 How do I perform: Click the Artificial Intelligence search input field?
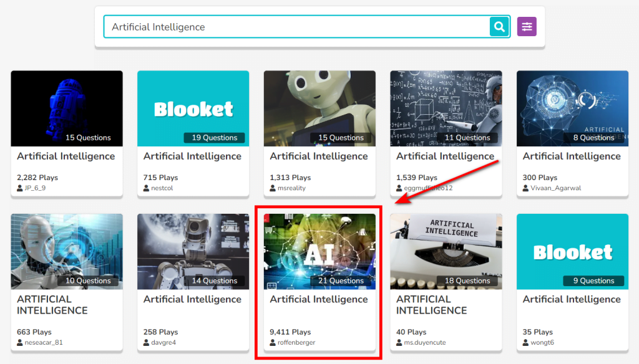[296, 27]
